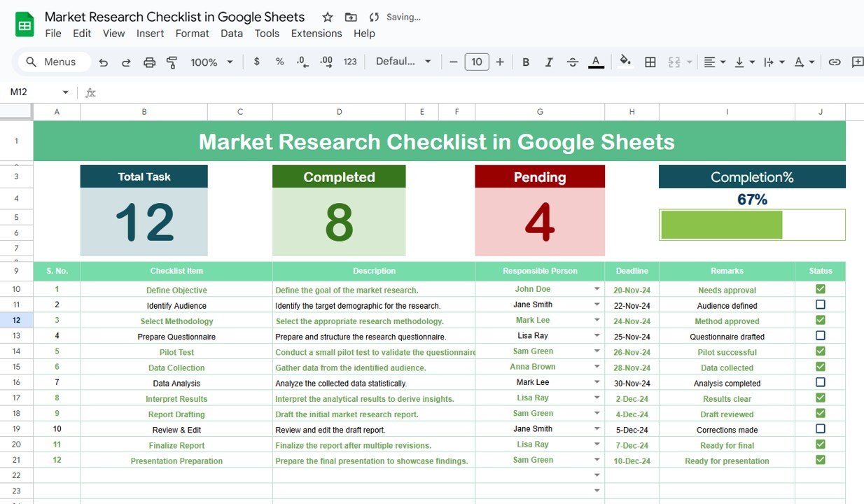Star this spreadsheet document
864x504 pixels.
328,17
